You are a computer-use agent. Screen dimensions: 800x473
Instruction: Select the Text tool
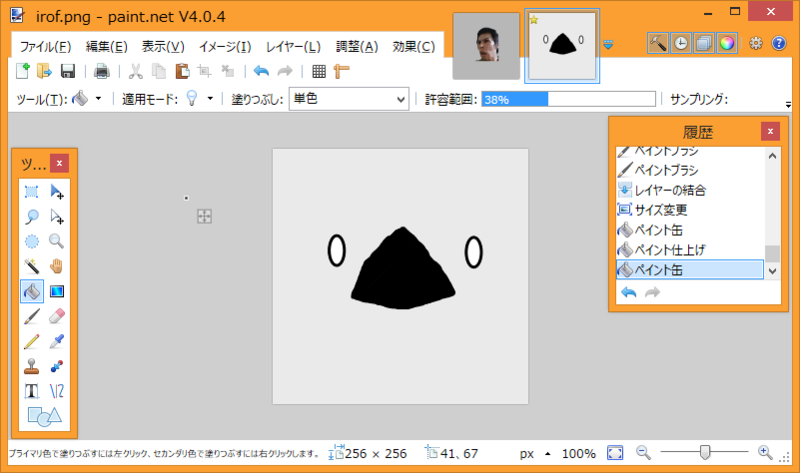32,391
